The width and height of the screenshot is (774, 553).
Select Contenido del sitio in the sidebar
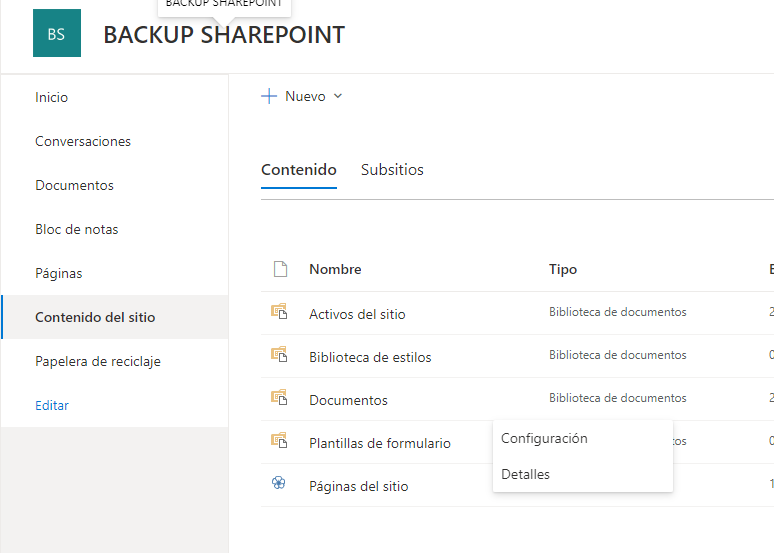115,317
